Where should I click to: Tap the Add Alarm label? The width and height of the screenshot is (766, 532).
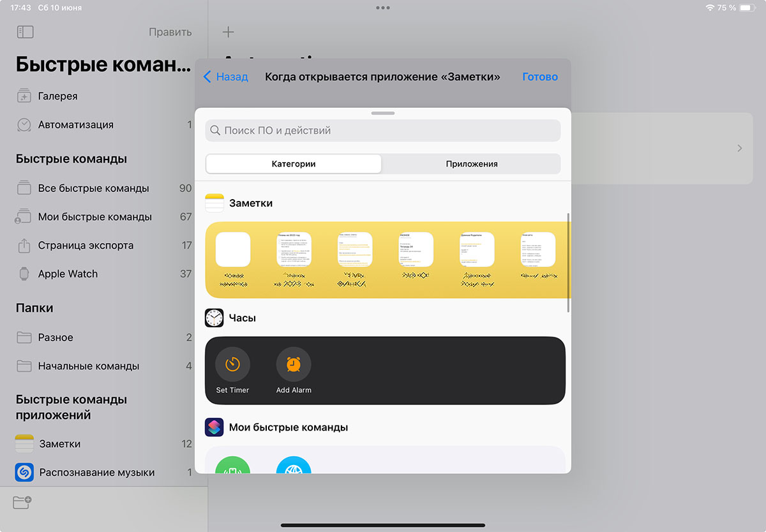click(294, 390)
